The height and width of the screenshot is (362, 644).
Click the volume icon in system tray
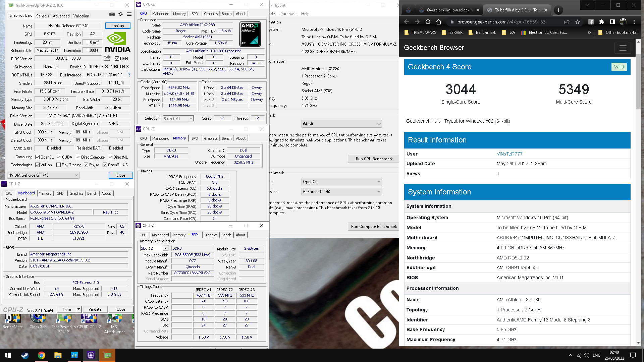tap(587, 355)
